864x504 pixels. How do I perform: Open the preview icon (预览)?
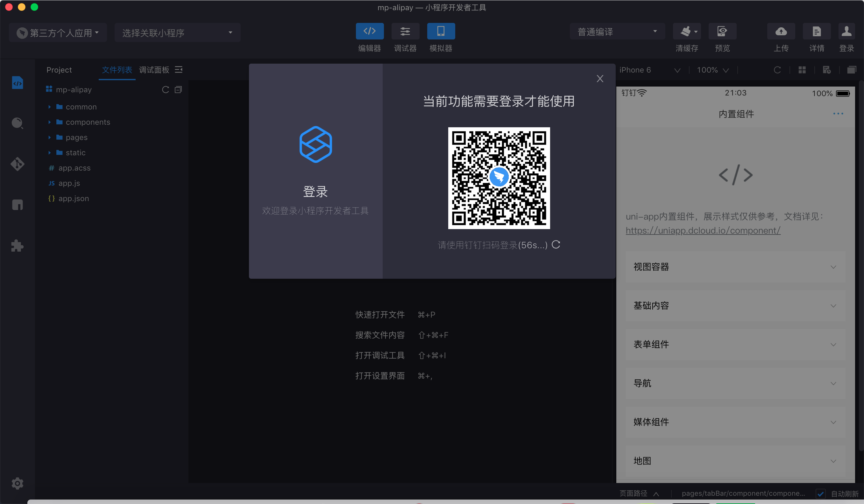(722, 31)
